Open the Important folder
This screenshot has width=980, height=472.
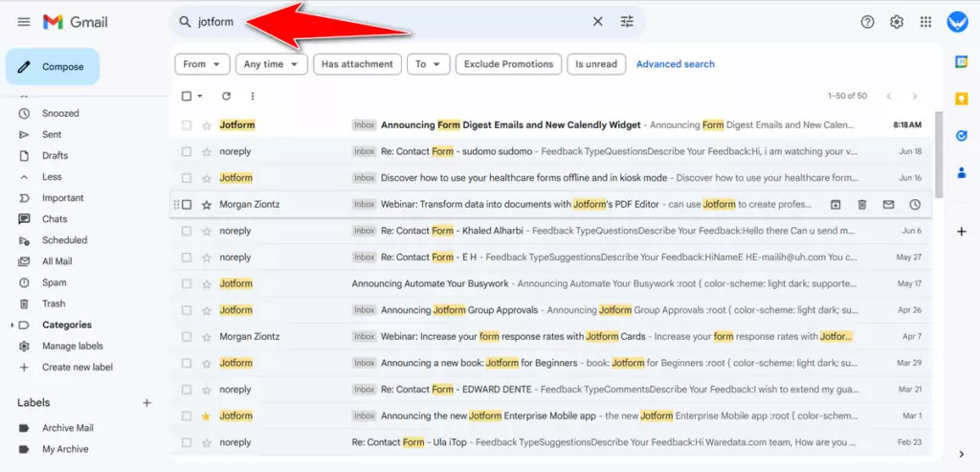pos(62,198)
